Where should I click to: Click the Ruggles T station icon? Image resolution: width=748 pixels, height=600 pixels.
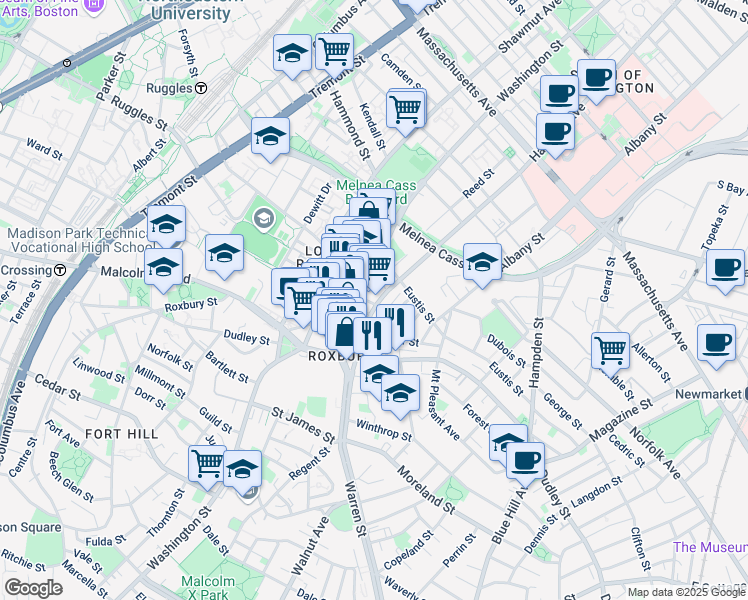point(202,88)
